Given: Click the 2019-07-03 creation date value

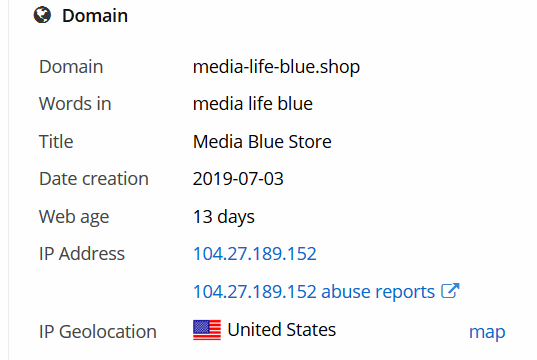Looking at the screenshot, I should (238, 179).
